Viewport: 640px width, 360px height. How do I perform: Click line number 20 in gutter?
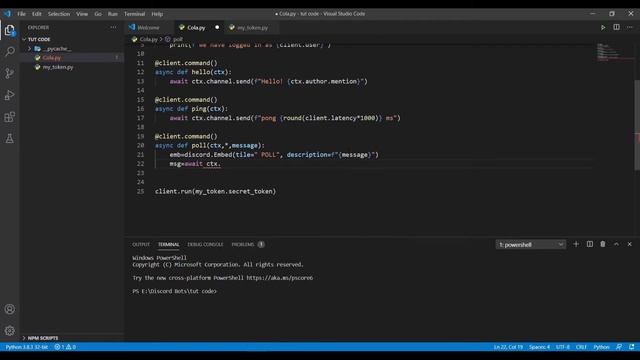(140, 145)
